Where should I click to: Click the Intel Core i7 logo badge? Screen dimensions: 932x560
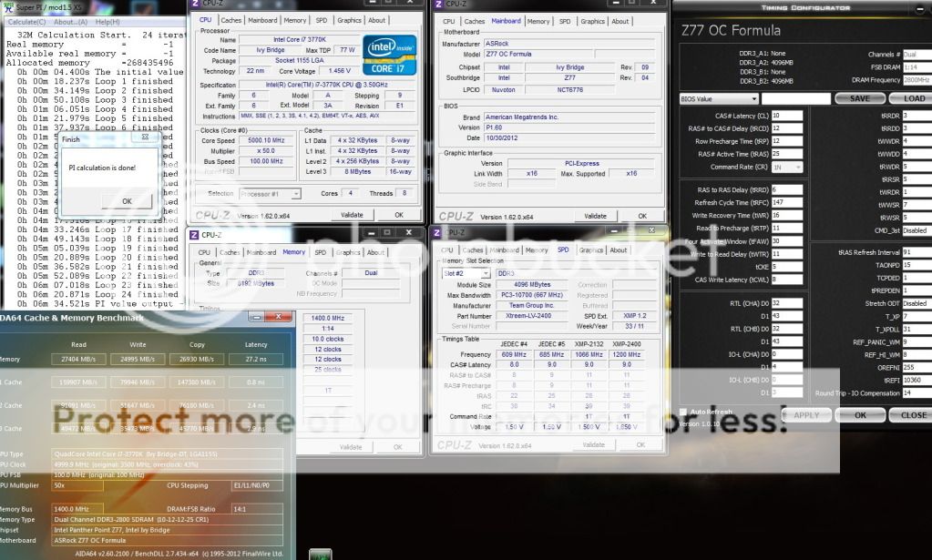coord(389,55)
